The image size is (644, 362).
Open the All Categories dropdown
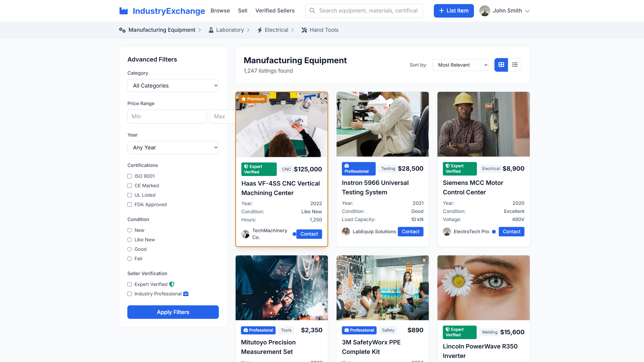[173, 86]
